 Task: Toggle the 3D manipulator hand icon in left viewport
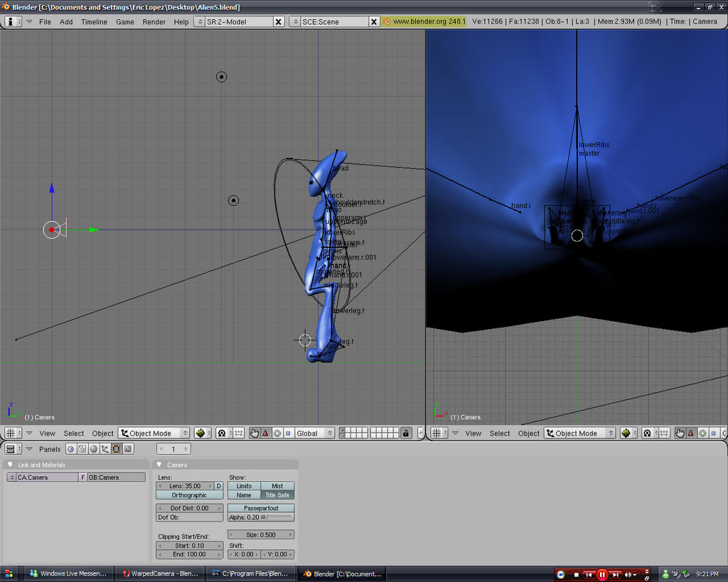pyautogui.click(x=255, y=433)
